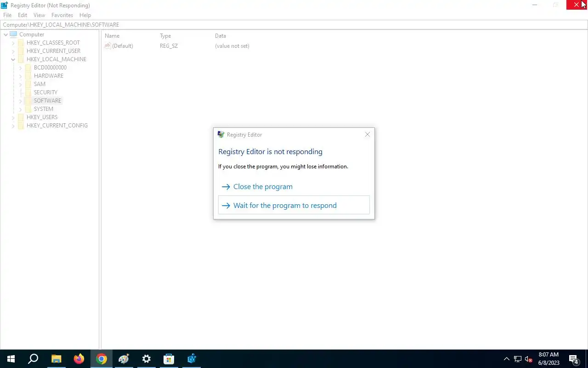
Task: Click the (value not set) data cell
Action: (232, 46)
